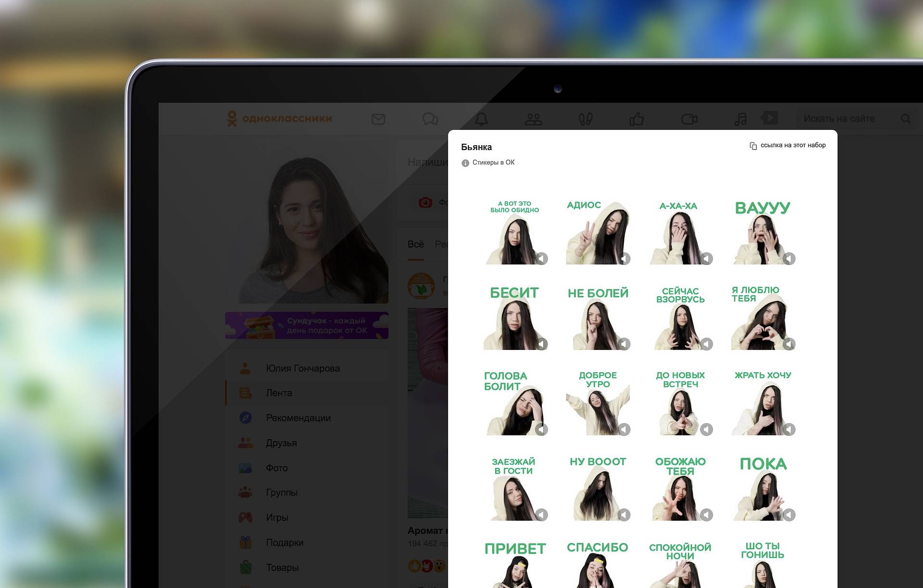Select the 'ПРИВЕТ' sticker
This screenshot has width=923, height=588.
point(515,564)
